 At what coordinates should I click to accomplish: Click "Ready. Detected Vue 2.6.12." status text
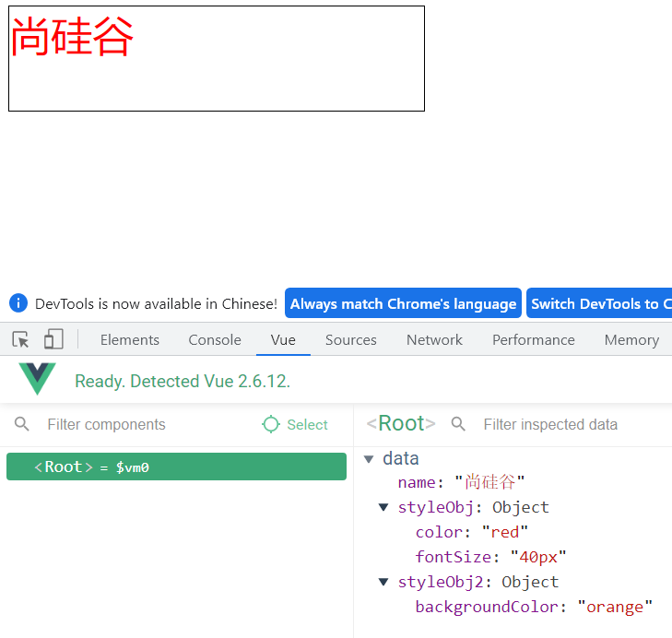point(183,381)
